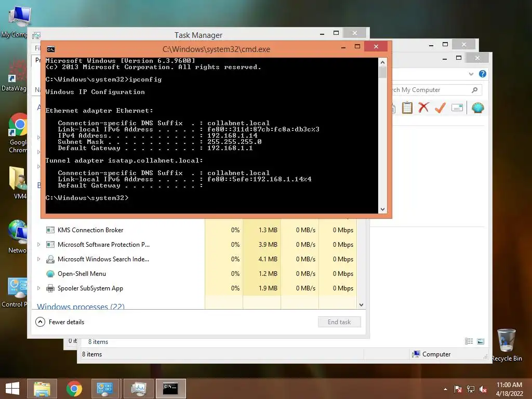This screenshot has width=532, height=399.
Task: Click the orange checkmark toolbar icon
Action: pos(440,108)
